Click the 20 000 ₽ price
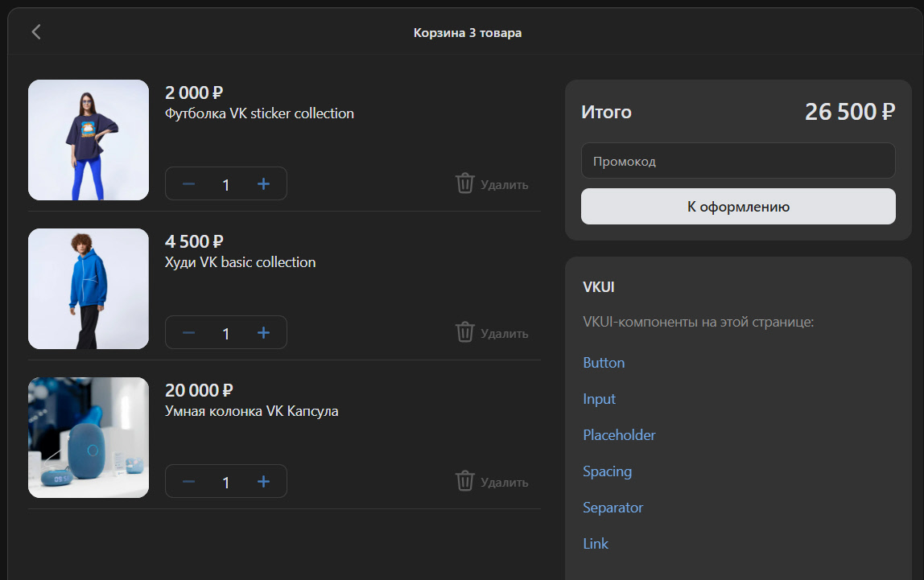The width and height of the screenshot is (924, 580). coord(199,390)
